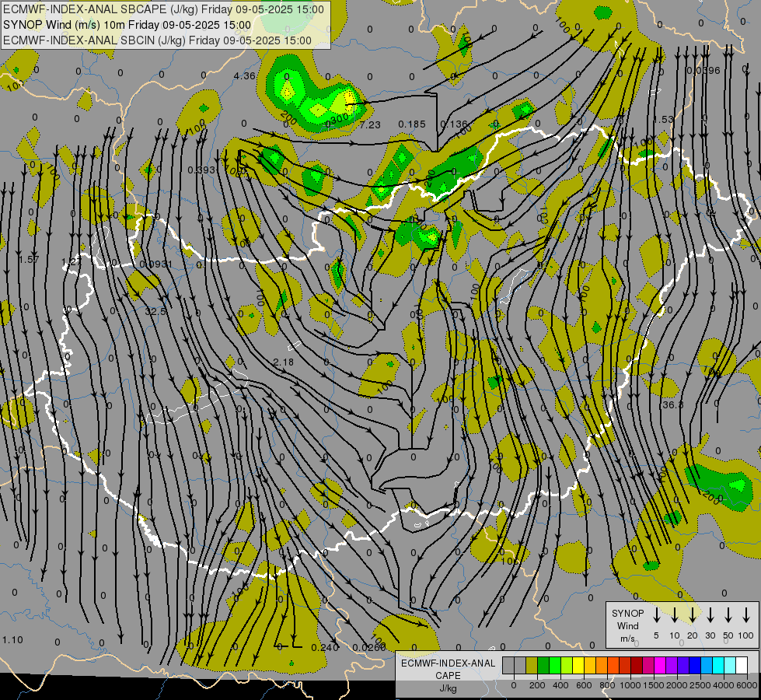Click the CAPE label in legend

(448, 676)
